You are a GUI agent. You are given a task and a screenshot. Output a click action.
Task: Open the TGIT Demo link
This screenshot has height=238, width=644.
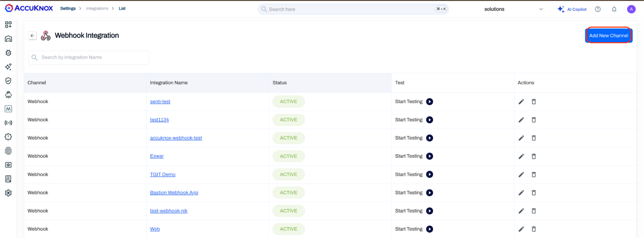(163, 175)
